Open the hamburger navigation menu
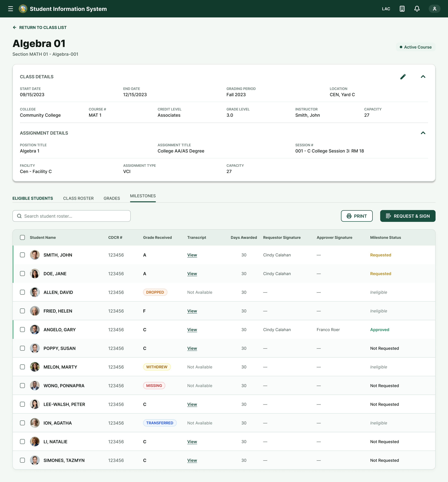 [x=10, y=9]
